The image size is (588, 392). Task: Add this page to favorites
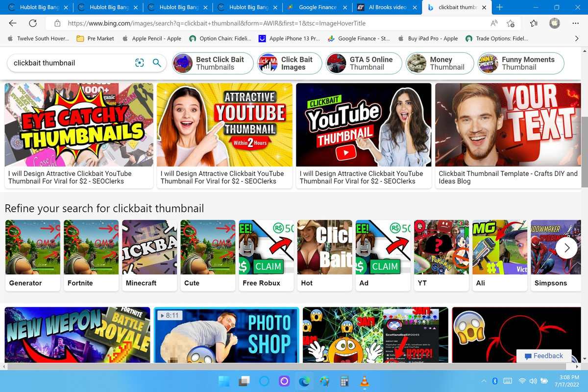511,23
